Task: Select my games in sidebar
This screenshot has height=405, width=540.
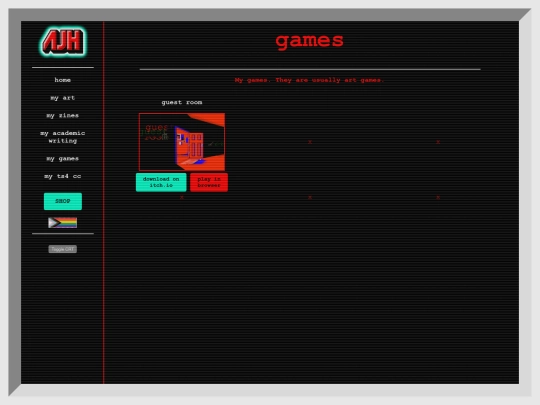Action: 63,158
